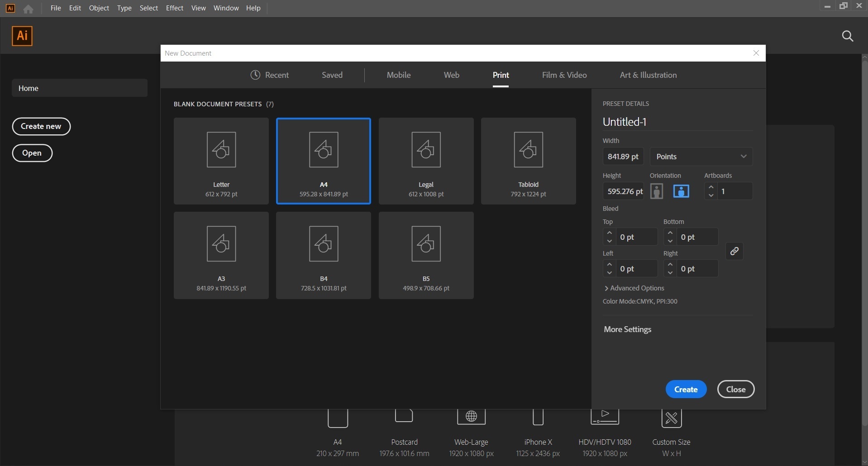Switch to the Mobile tab
The width and height of the screenshot is (868, 466).
[x=399, y=75]
